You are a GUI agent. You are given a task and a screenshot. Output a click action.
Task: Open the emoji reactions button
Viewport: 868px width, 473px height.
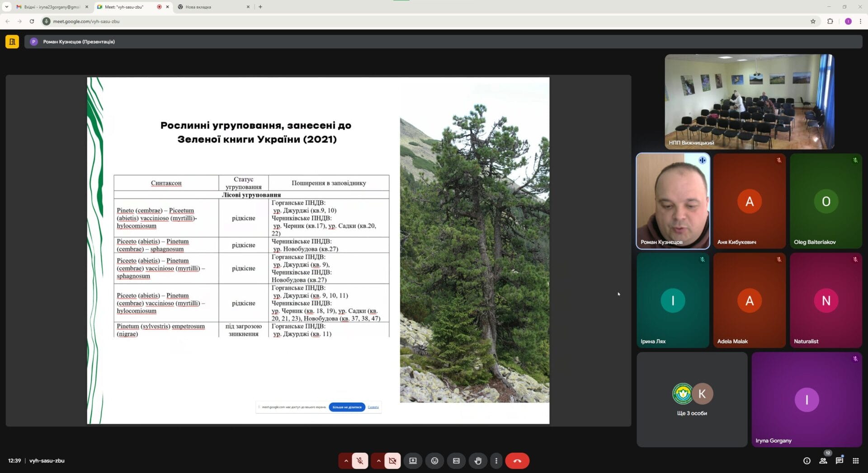(434, 461)
